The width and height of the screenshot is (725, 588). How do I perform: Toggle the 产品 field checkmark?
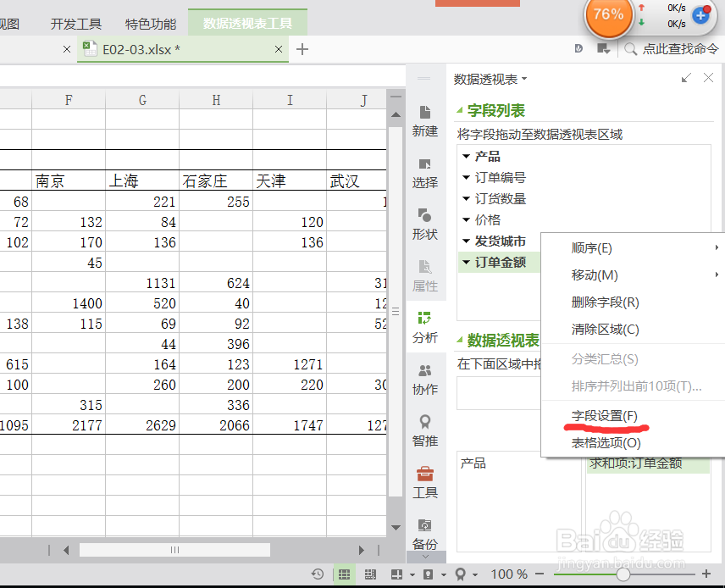coord(467,156)
